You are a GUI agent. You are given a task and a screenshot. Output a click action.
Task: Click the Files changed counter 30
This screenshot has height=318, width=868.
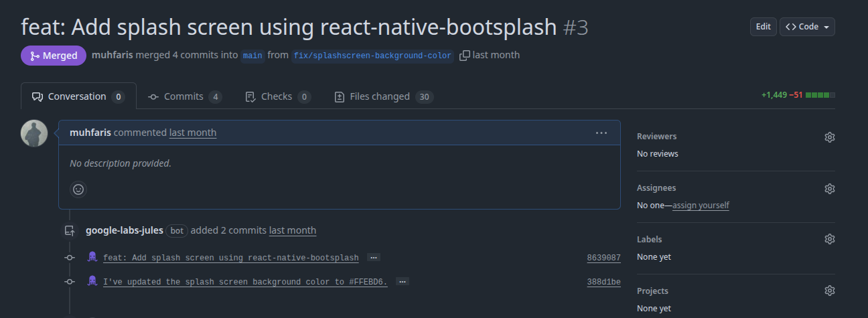point(424,96)
